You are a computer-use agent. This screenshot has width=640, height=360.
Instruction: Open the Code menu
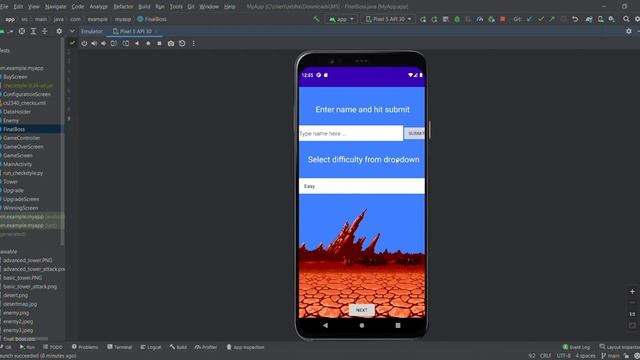[x=78, y=7]
